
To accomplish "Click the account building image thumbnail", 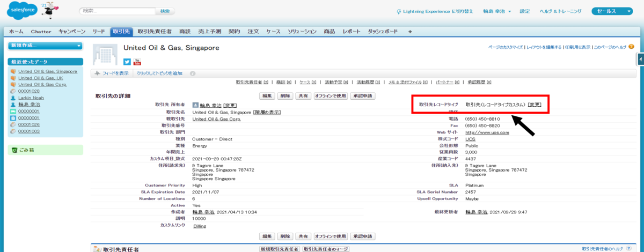I will coord(105,55).
